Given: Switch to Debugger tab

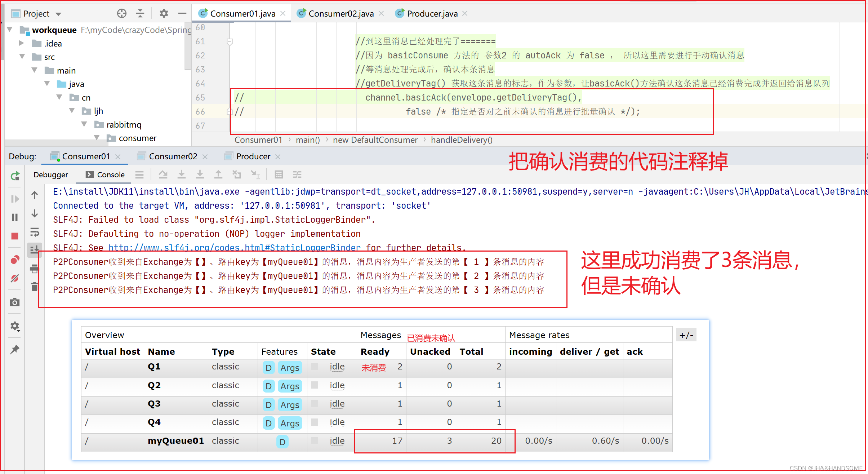Looking at the screenshot, I should pyautogui.click(x=51, y=175).
